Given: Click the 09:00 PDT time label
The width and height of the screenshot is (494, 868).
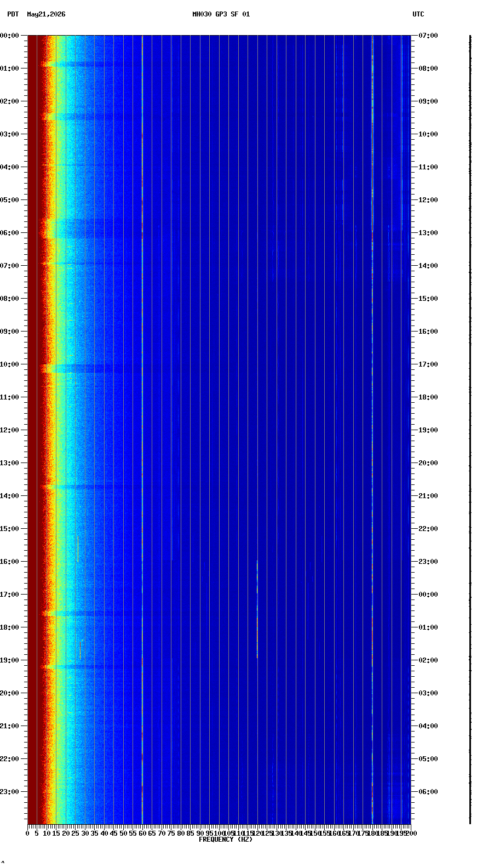Looking at the screenshot, I should (x=9, y=332).
